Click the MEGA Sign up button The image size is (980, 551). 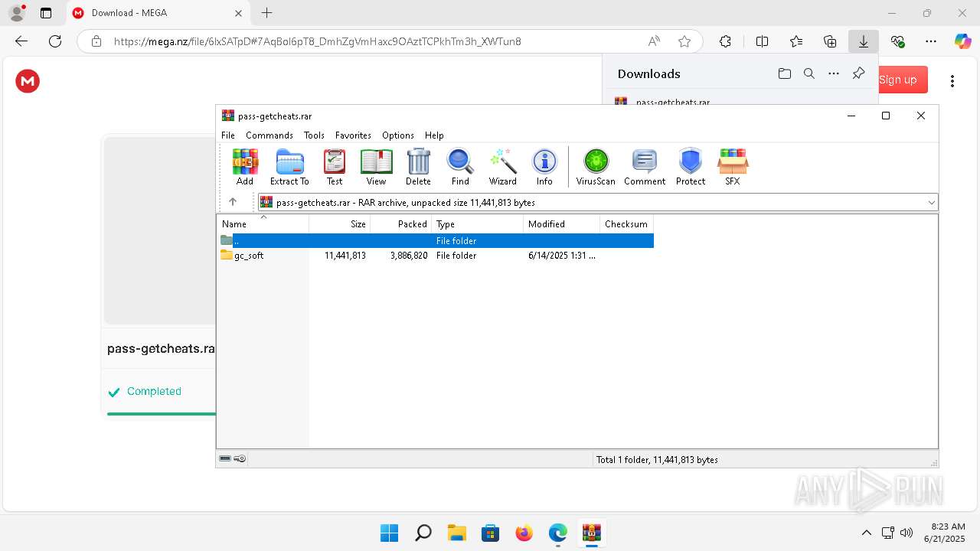click(903, 80)
